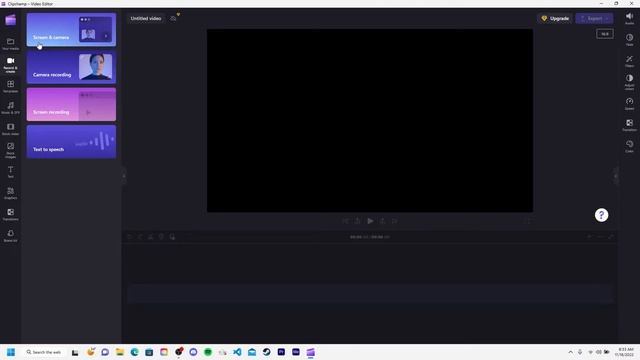This screenshot has width=640, height=360.
Task: Open the Templates sidebar tab
Action: coord(11,86)
